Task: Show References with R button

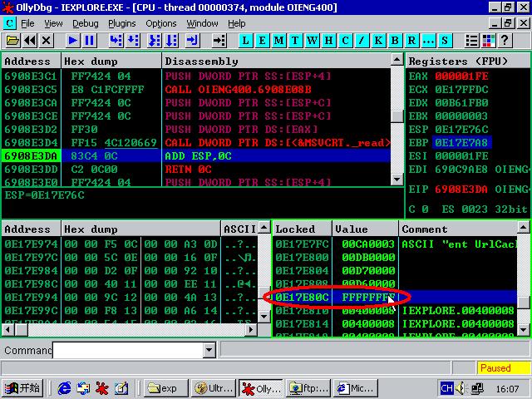Action: point(411,41)
